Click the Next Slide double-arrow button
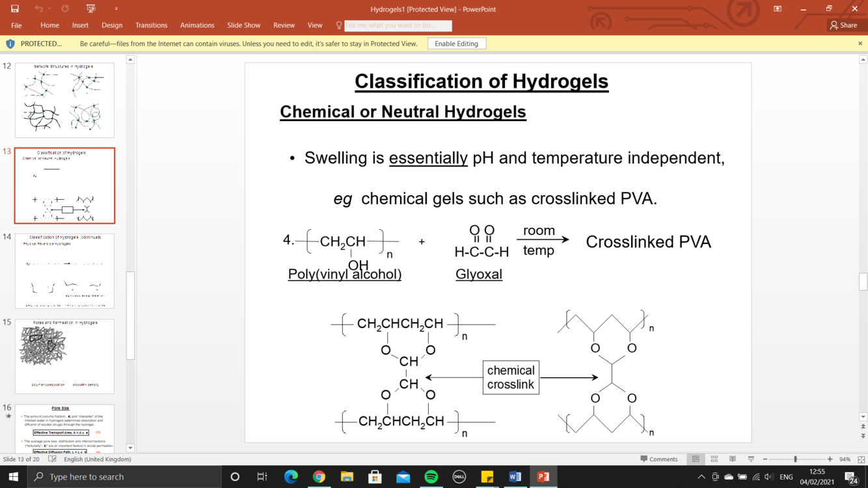The height and width of the screenshot is (488, 868). tap(863, 437)
